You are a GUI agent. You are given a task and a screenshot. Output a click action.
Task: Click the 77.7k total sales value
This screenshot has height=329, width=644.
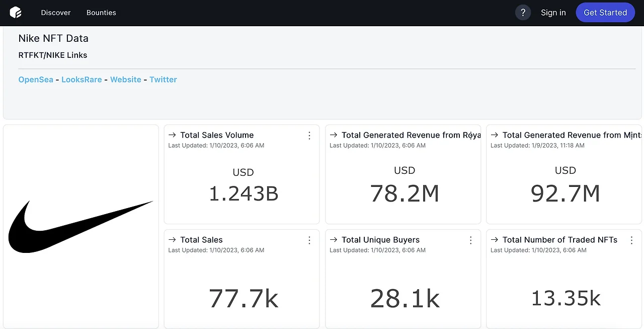coord(244,298)
